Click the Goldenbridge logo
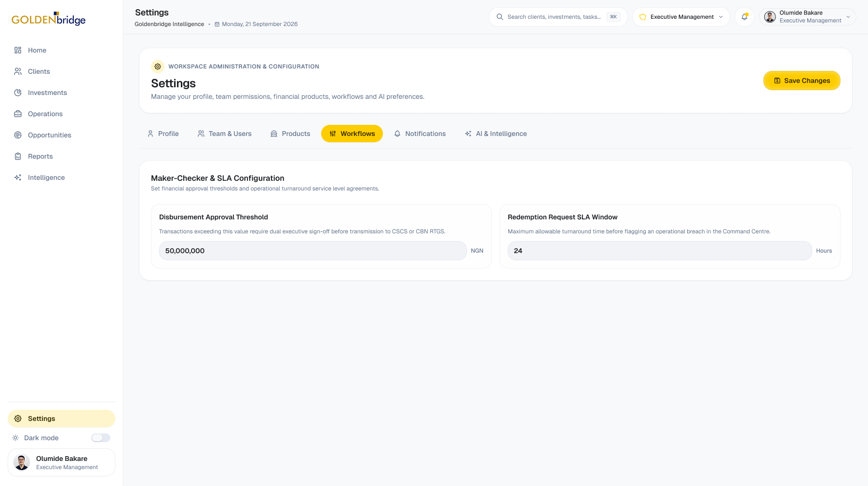This screenshot has height=486, width=868. (x=49, y=19)
